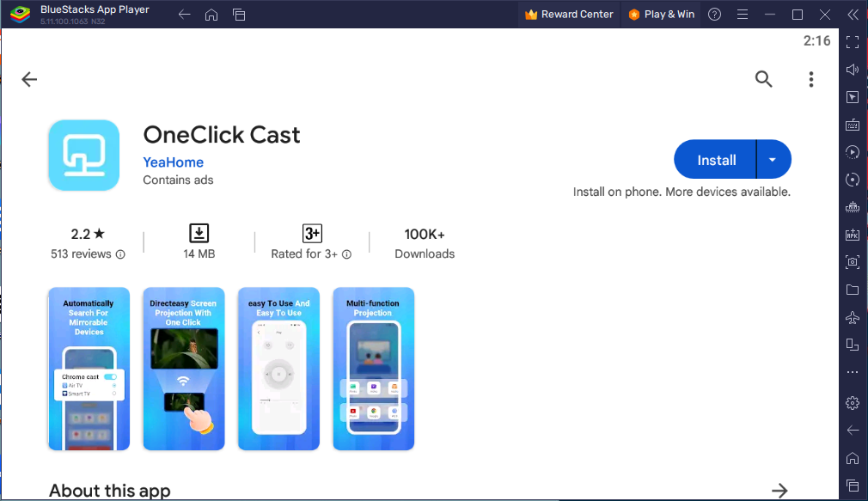The width and height of the screenshot is (868, 501).
Task: Open recent apps from BlueStacks title bar
Action: pyautogui.click(x=239, y=15)
